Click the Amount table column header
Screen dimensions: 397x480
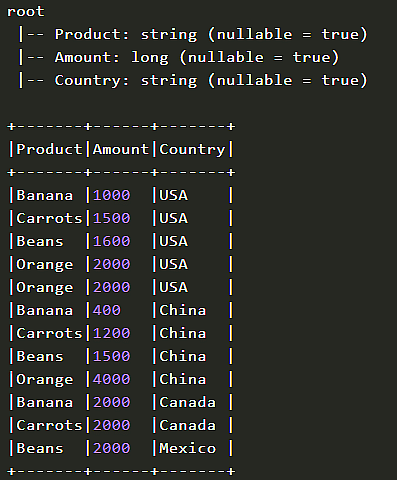tap(121, 149)
